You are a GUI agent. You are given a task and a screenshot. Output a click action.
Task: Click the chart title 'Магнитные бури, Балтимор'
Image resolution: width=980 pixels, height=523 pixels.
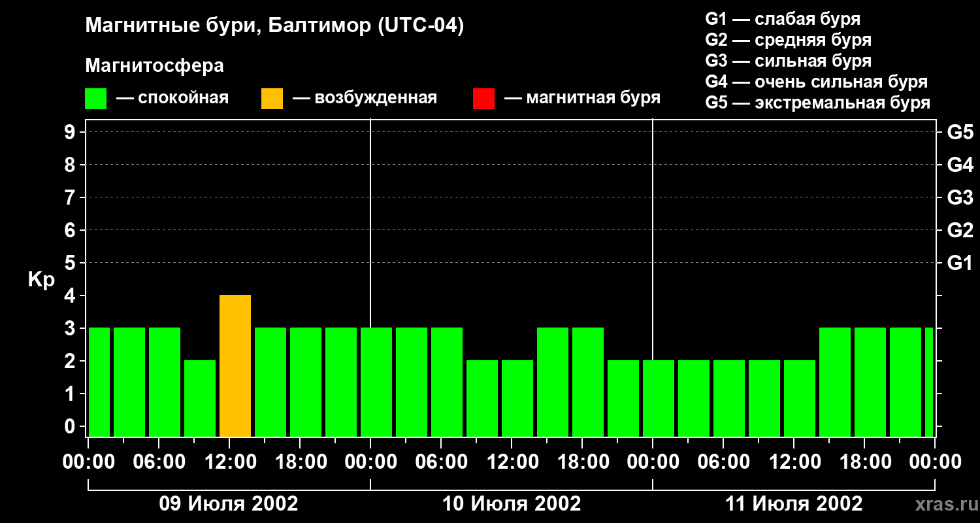274,26
